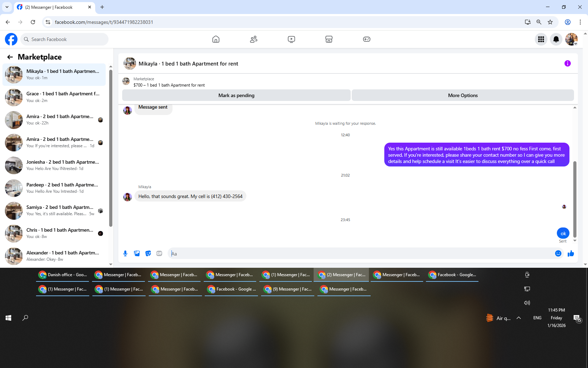Open Notifications bell icon
The image size is (588, 368).
(556, 39)
